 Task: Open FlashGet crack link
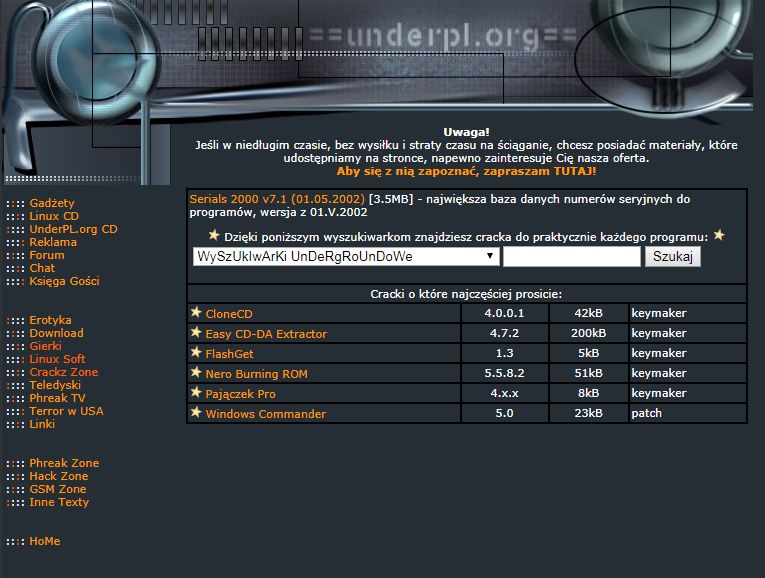click(x=229, y=354)
